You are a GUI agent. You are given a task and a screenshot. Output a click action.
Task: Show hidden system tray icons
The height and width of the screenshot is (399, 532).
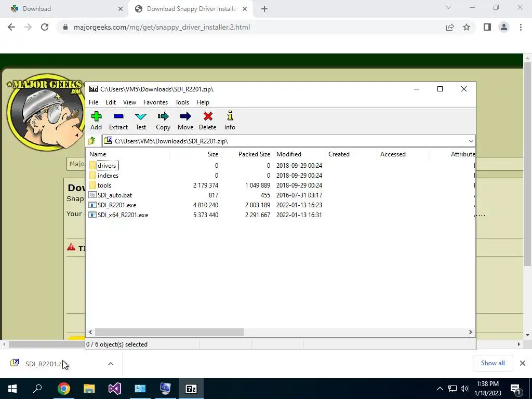tap(440, 389)
